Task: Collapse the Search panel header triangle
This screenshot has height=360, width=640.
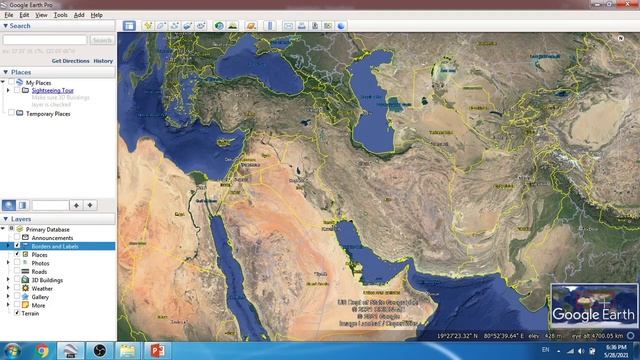Action: click(6, 26)
